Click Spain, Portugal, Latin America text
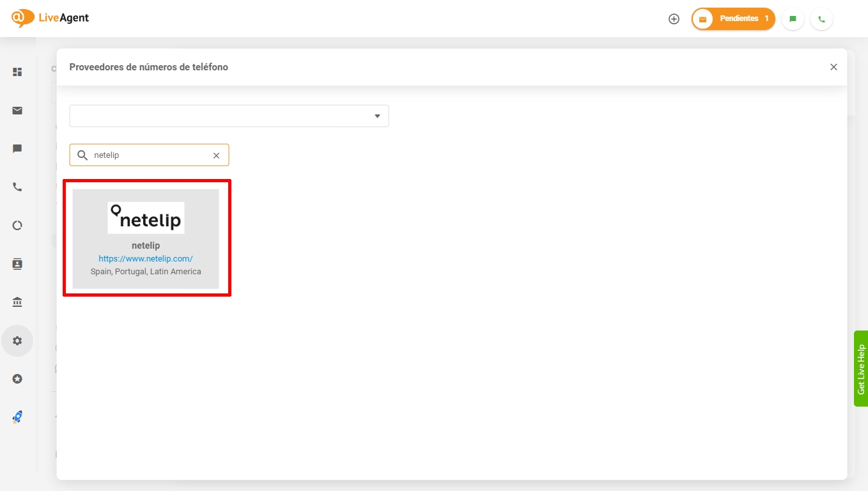The height and width of the screenshot is (491, 868). (146, 272)
